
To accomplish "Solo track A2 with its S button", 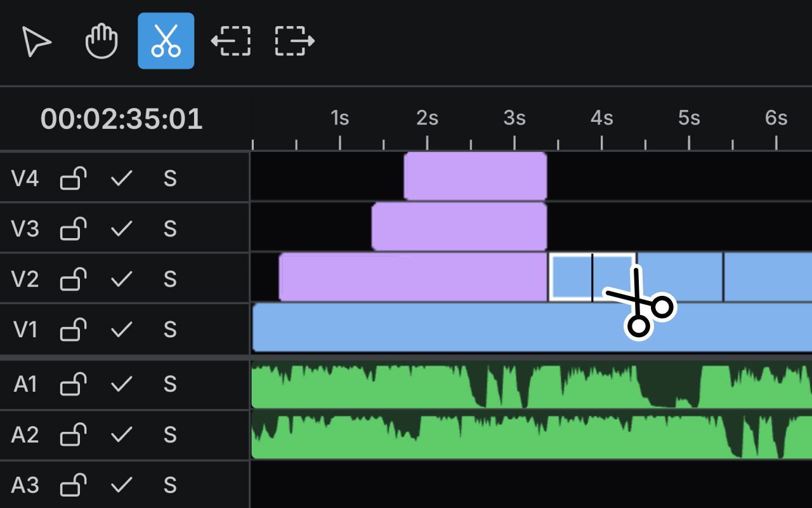I will click(x=169, y=435).
